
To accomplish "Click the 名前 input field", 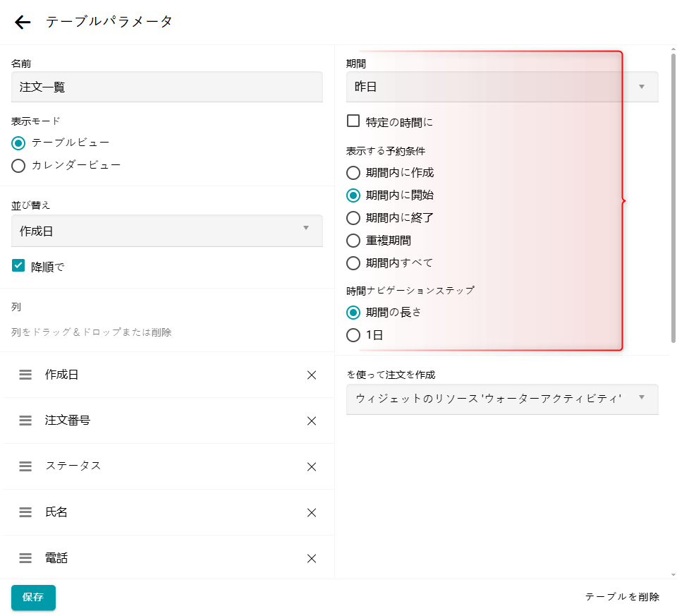I will click(x=167, y=87).
